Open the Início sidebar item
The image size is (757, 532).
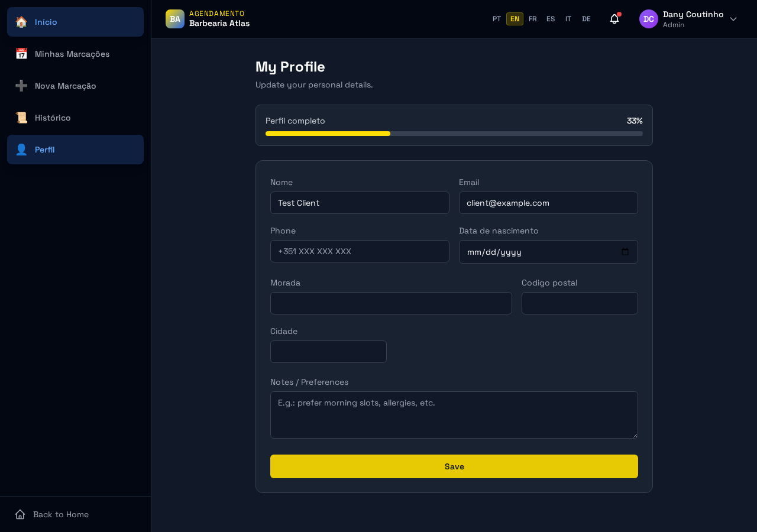click(x=75, y=22)
